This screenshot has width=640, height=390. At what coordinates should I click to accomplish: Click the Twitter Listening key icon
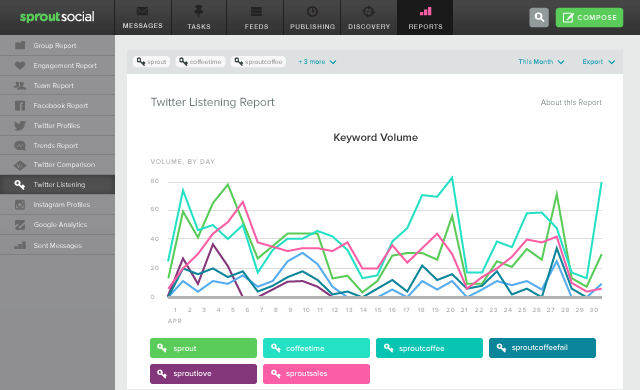[20, 184]
